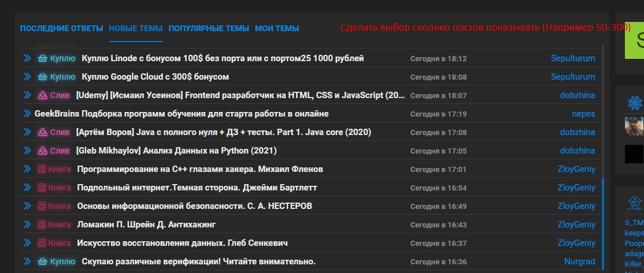Visit nepes user profile
The image size is (644, 273).
tap(584, 114)
